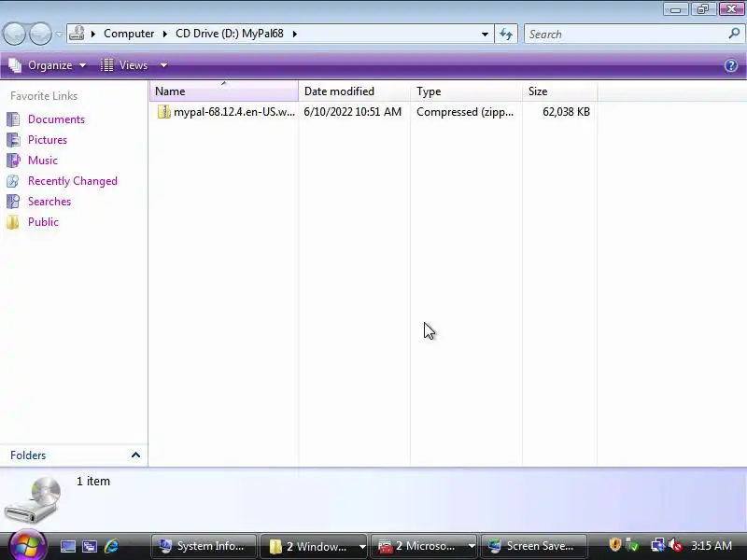Go forward with the Forward arrow button
Screen dimensions: 747x560
click(x=40, y=34)
